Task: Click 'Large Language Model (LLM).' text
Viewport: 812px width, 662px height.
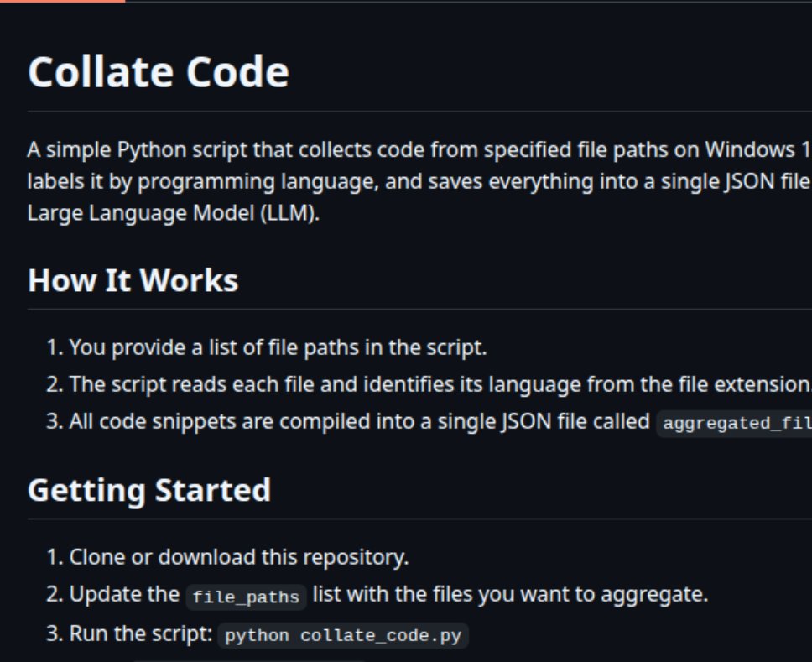Action: (x=174, y=213)
